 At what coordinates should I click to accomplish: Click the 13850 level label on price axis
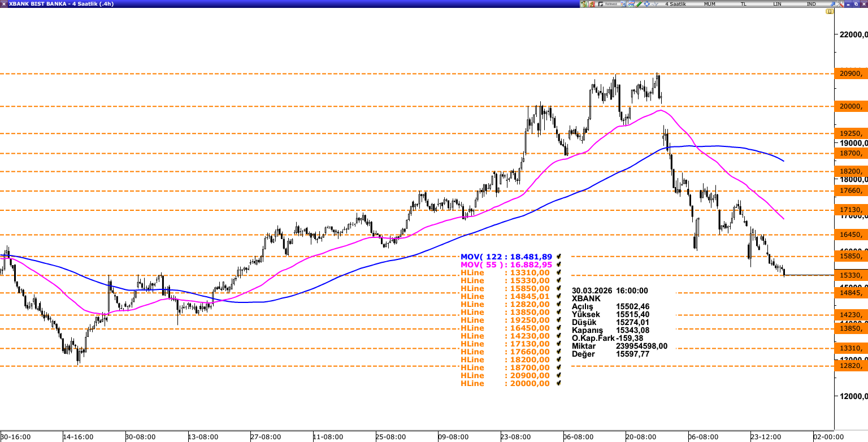pyautogui.click(x=851, y=328)
